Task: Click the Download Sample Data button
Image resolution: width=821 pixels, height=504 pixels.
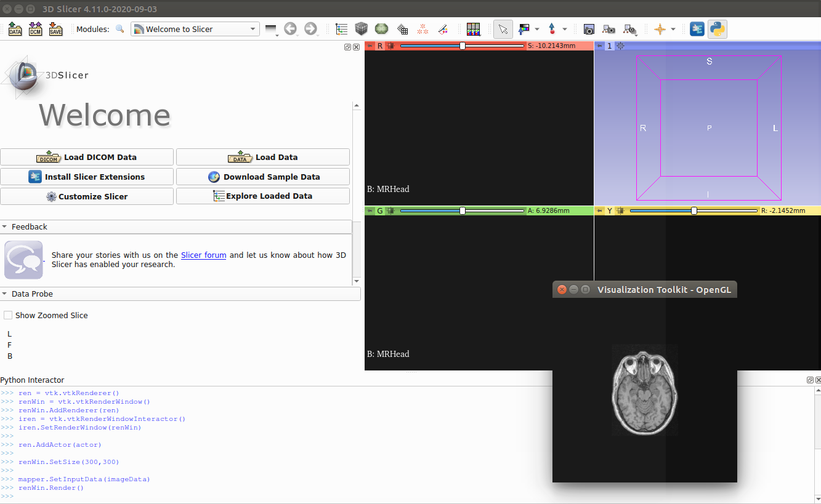Action: pyautogui.click(x=263, y=177)
